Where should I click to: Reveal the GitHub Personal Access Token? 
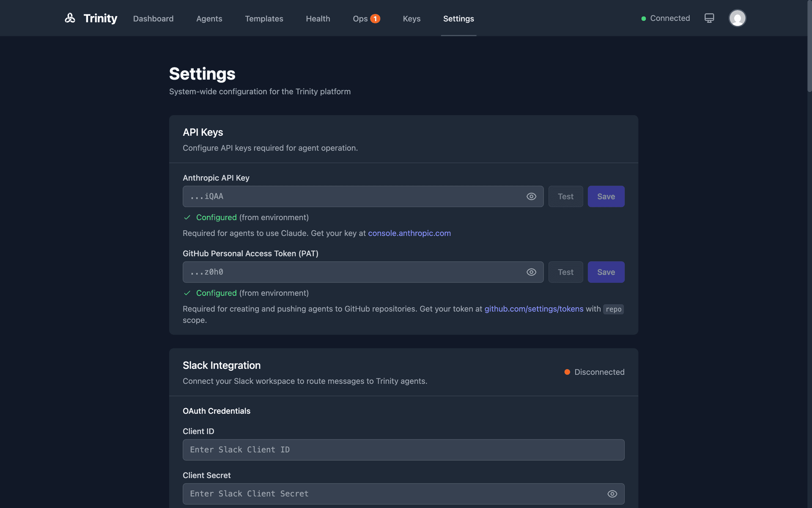531,272
